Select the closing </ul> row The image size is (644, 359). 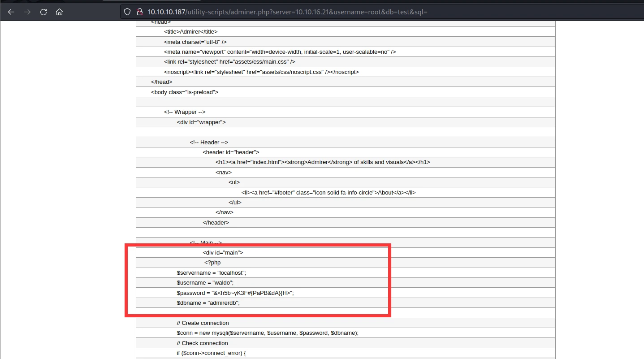346,202
